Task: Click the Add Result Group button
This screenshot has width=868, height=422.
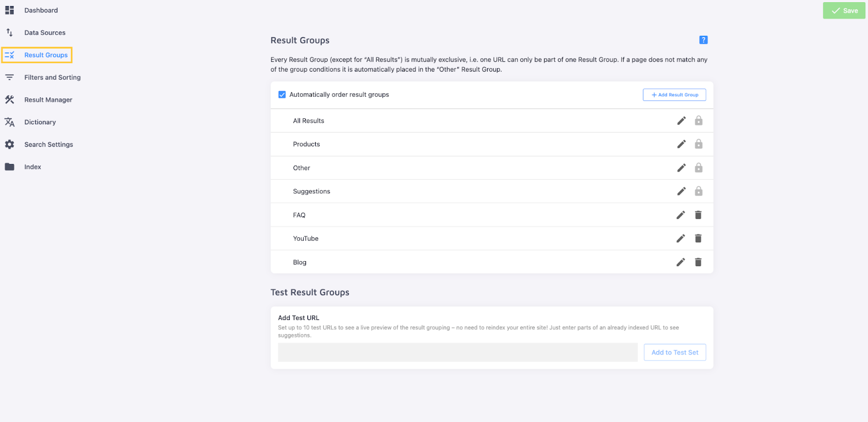Action: click(674, 95)
